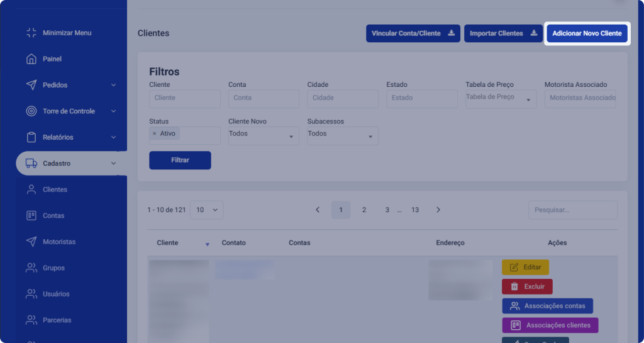Click the yellow Editar button
This screenshot has width=644, height=343.
(525, 267)
